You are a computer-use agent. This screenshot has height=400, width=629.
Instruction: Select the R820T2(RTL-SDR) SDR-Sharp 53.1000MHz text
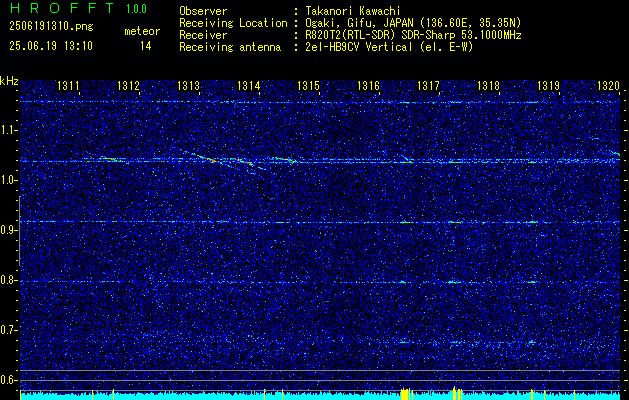(414, 35)
